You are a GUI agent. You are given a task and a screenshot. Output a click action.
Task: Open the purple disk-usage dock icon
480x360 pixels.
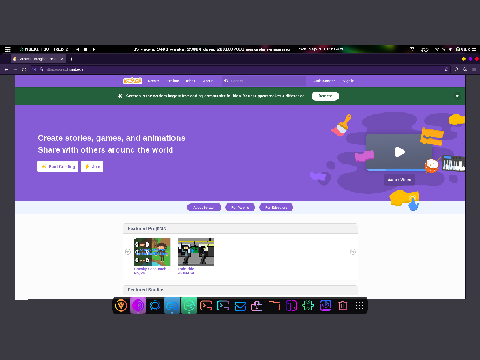pyautogui.click(x=325, y=306)
